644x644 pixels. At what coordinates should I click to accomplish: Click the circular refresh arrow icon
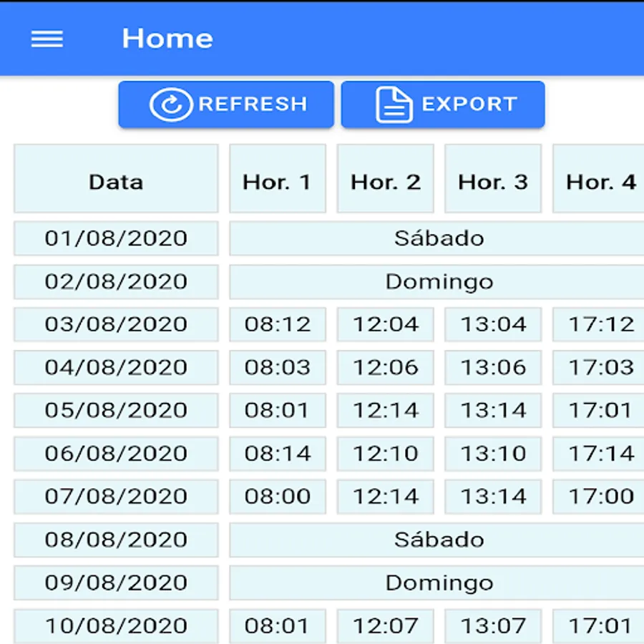tap(170, 104)
